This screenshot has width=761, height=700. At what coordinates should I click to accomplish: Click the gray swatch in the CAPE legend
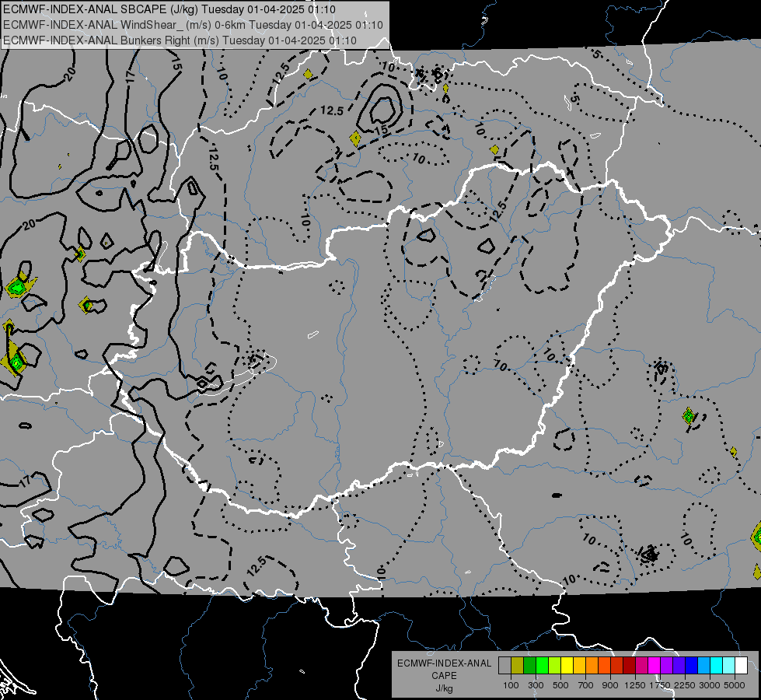pos(504,665)
